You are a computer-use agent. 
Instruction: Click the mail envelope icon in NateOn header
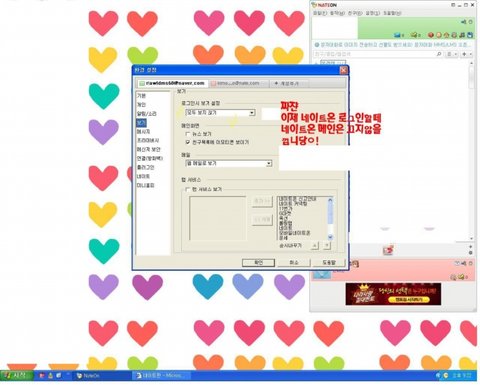pos(397,35)
